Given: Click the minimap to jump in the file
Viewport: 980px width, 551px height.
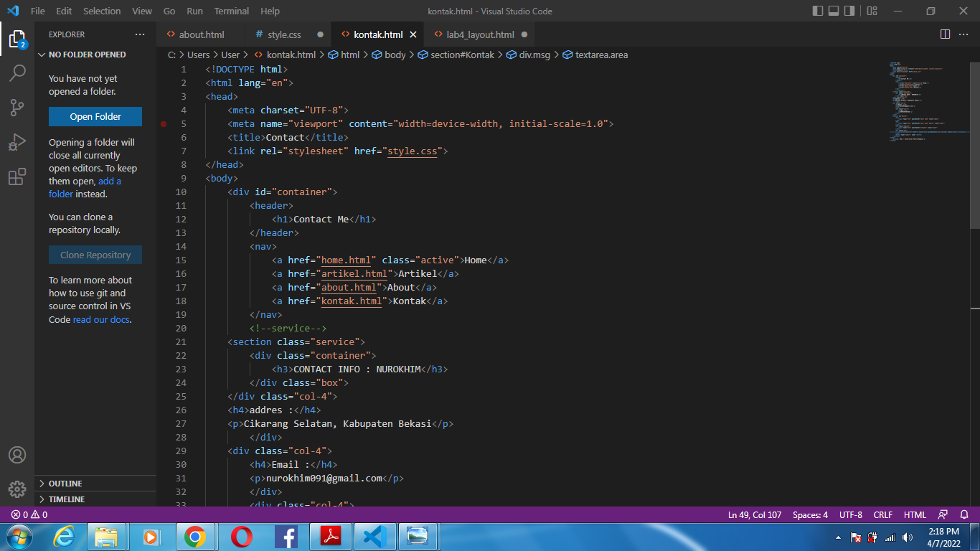Looking at the screenshot, I should point(925,100).
